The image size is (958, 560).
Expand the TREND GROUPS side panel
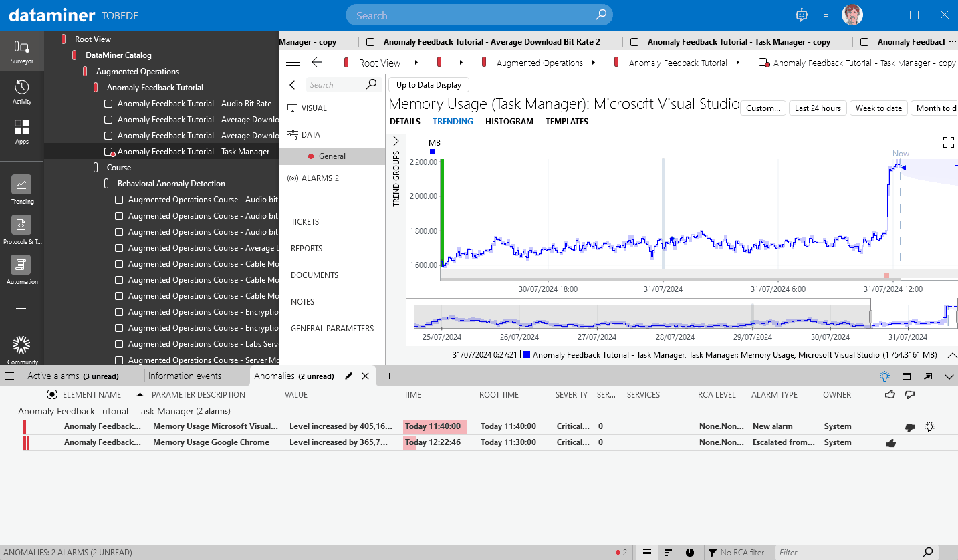pyautogui.click(x=396, y=141)
